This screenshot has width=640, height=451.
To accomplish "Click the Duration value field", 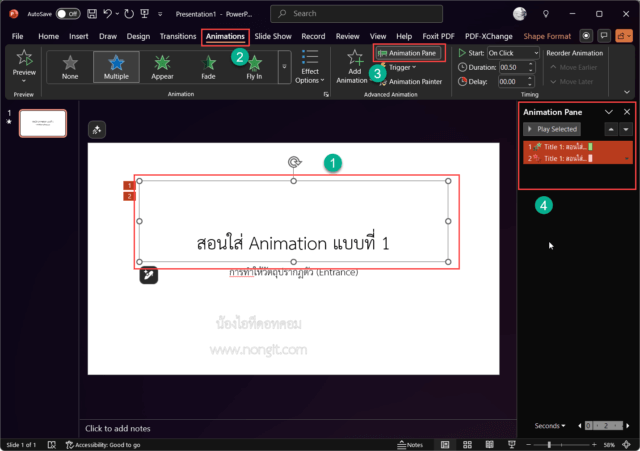I will pos(513,67).
